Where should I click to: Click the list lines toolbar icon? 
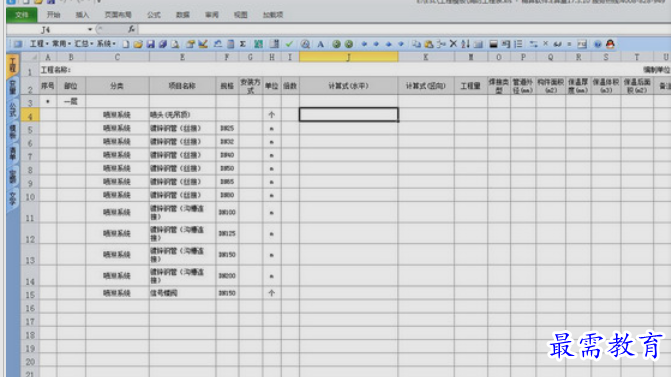(x=518, y=44)
